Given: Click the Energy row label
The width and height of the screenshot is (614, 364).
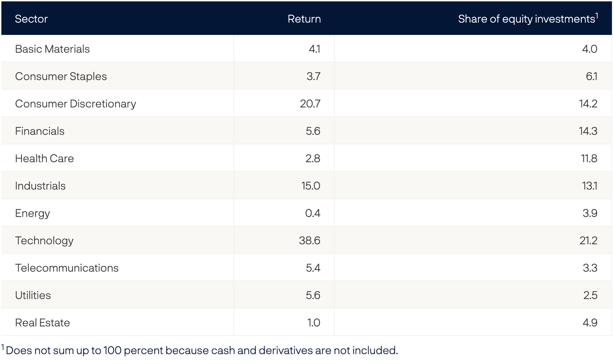Looking at the screenshot, I should (32, 213).
